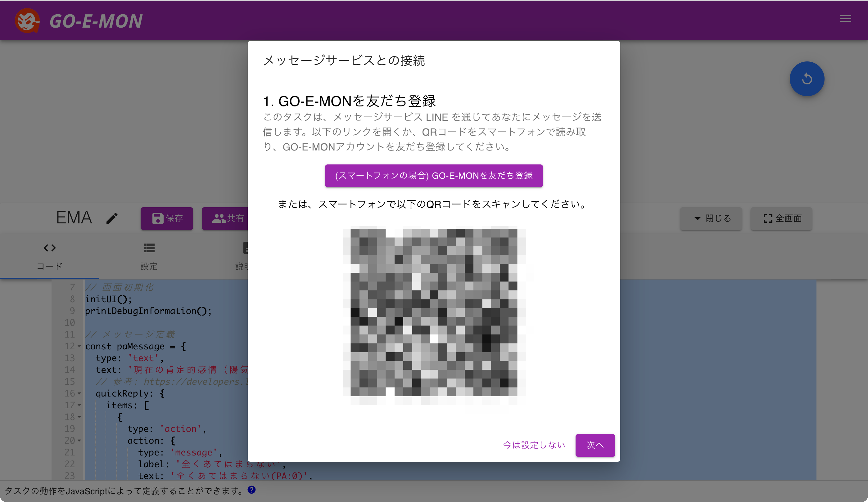The width and height of the screenshot is (868, 502).
Task: Click the GO-E-MON mask logo icon
Action: [27, 21]
